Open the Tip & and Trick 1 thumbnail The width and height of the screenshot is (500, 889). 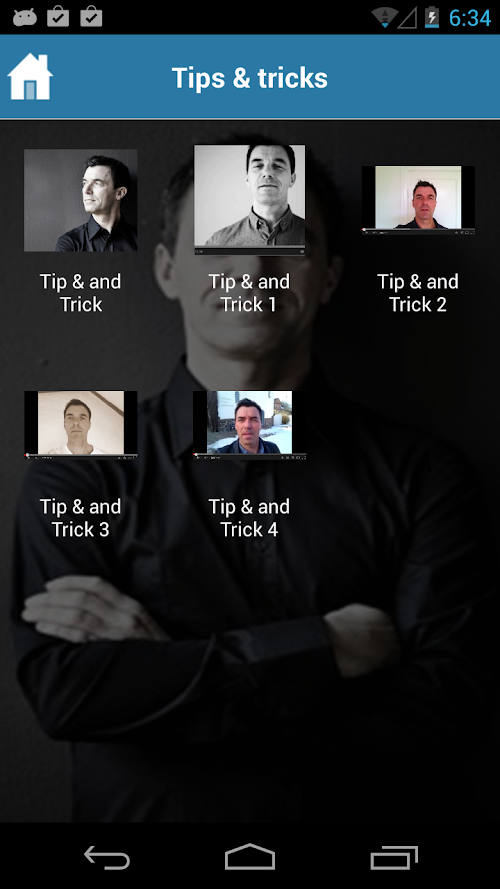tap(249, 200)
